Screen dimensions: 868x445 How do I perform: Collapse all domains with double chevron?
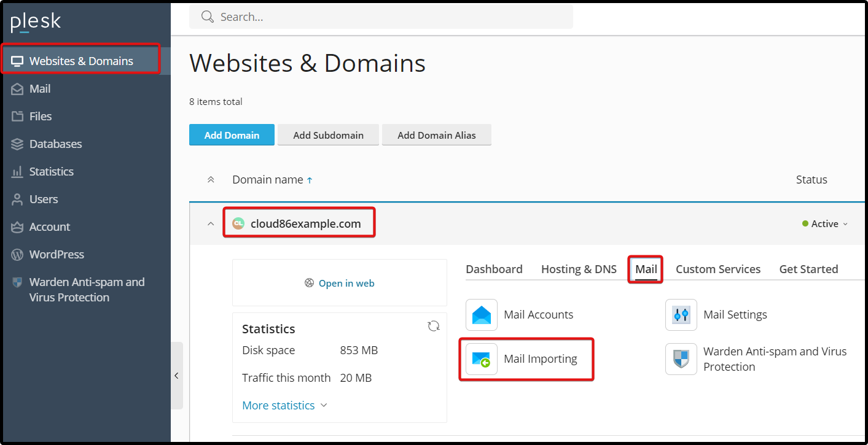pyautogui.click(x=211, y=180)
